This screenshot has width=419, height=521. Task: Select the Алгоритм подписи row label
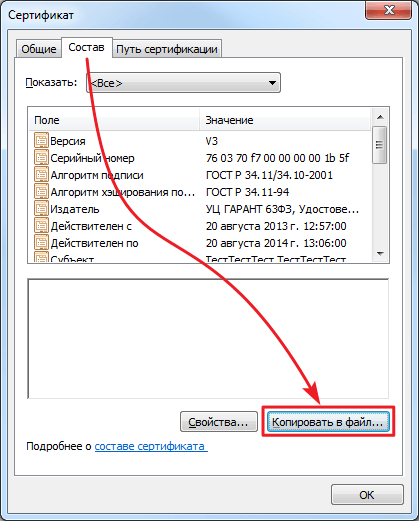tap(97, 175)
